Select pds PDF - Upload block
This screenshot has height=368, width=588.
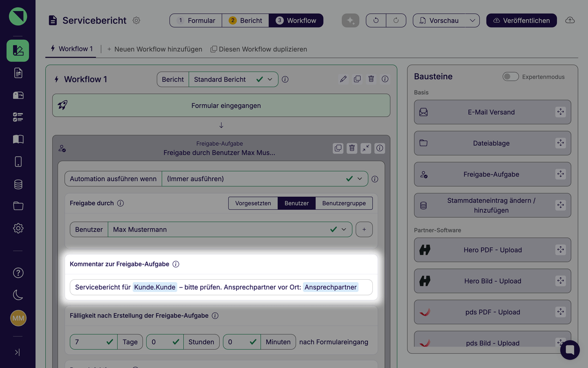click(492, 312)
